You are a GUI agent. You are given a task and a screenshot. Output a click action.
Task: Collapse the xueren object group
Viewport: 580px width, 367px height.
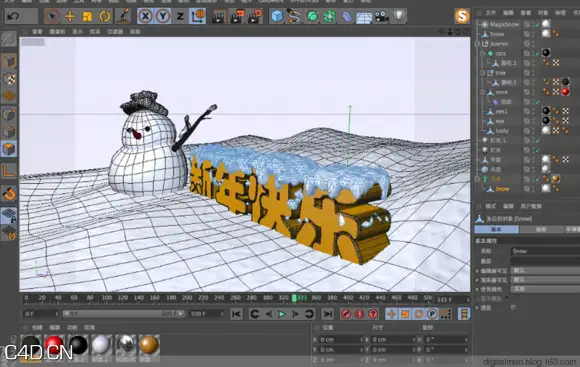tap(478, 44)
